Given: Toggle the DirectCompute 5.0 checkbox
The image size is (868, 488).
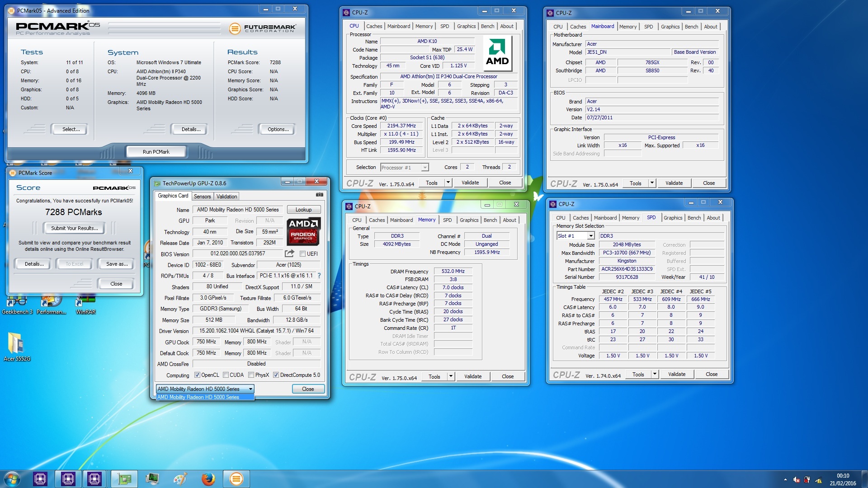Looking at the screenshot, I should (x=276, y=375).
